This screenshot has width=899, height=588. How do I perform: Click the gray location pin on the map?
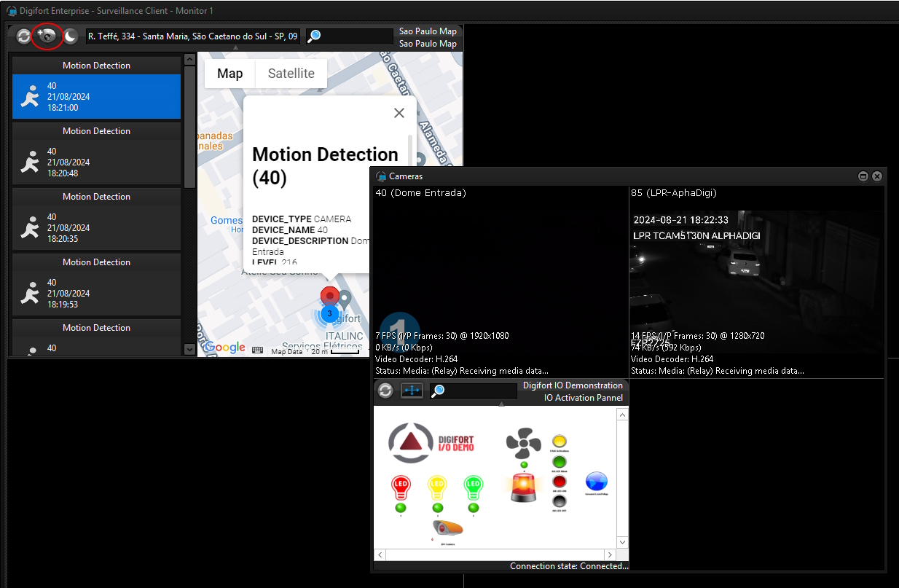tap(345, 299)
